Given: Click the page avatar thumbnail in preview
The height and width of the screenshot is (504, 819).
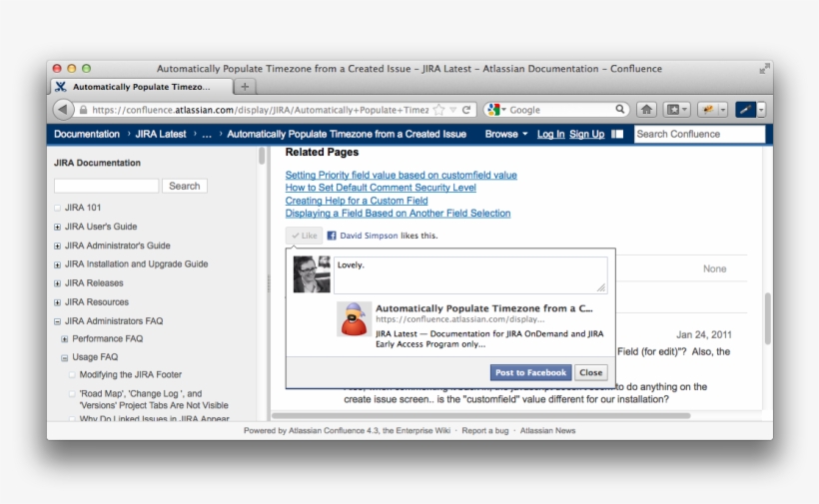Looking at the screenshot, I should pos(354,318).
